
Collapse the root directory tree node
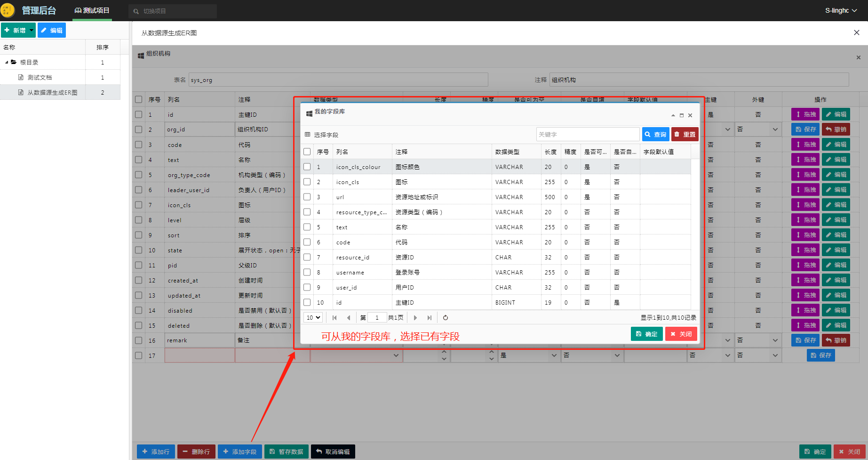[x=7, y=62]
